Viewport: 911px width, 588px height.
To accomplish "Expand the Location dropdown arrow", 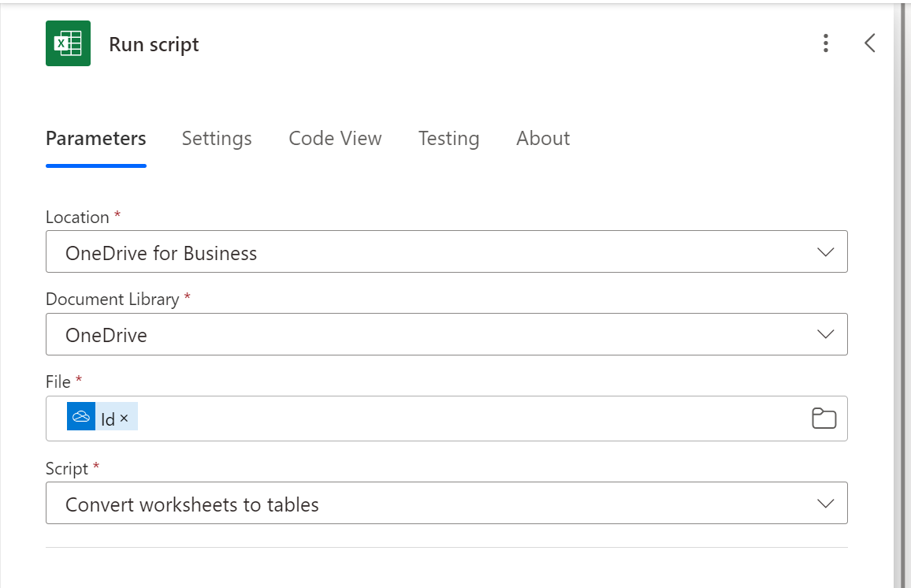I will pyautogui.click(x=825, y=252).
